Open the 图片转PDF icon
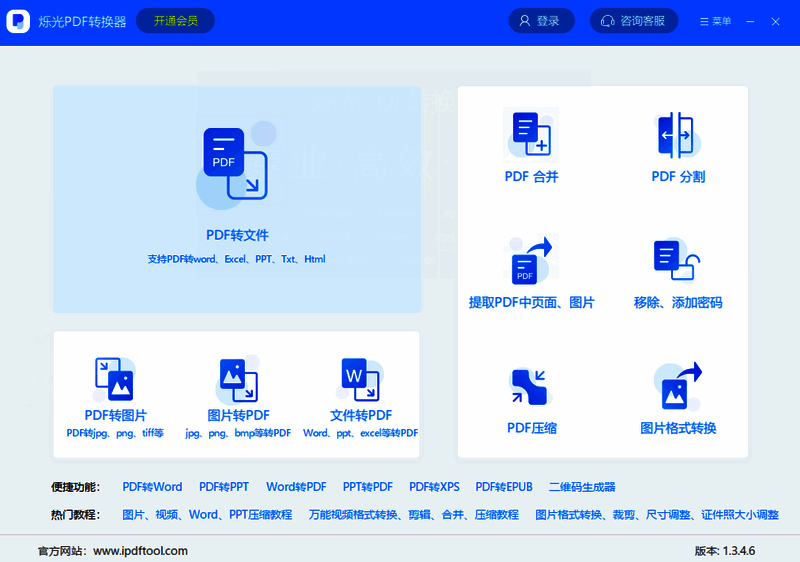 (x=238, y=379)
